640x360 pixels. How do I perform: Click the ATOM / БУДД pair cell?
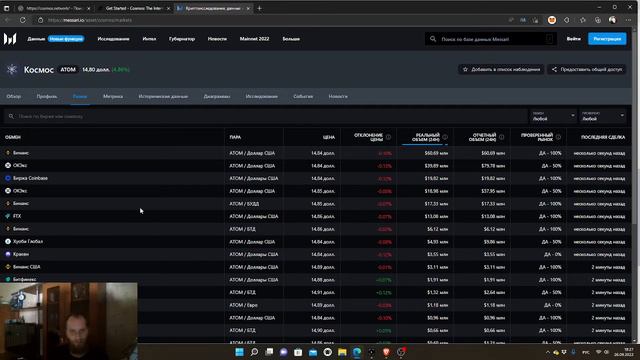pos(244,204)
